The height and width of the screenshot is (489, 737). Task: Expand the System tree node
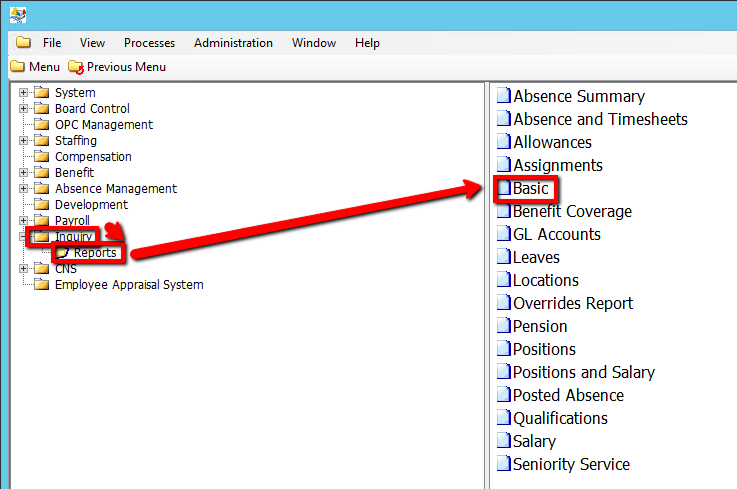point(24,93)
